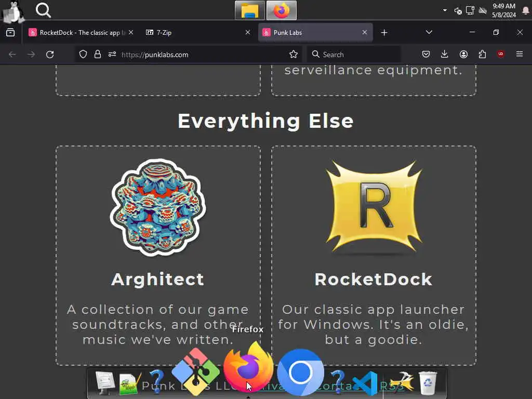Open My Computer icon in the dock

(104, 383)
